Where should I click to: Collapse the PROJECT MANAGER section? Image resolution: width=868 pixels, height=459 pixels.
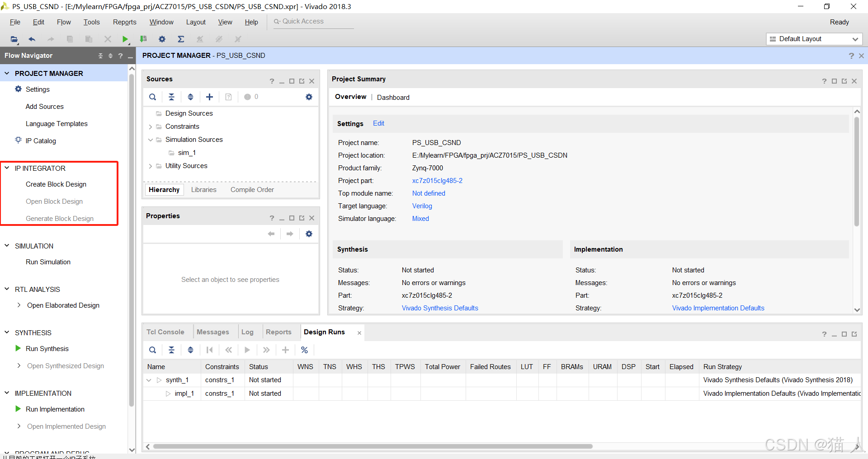click(7, 73)
